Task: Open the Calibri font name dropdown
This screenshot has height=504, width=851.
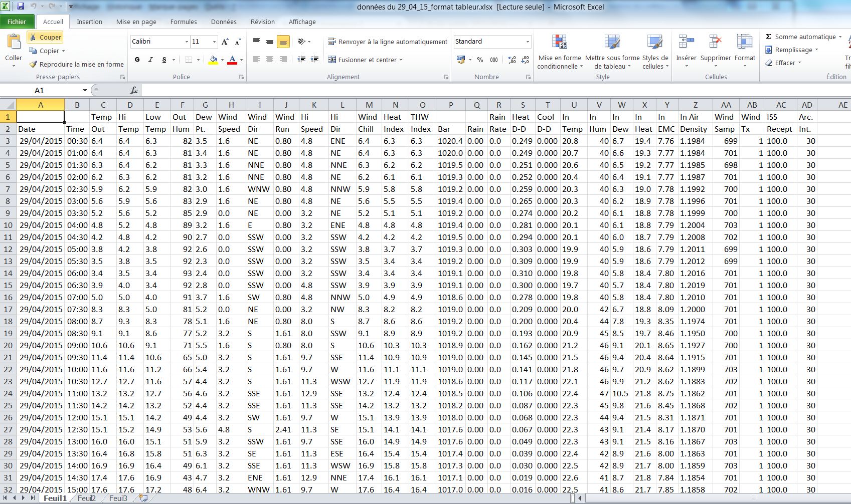Action: (187, 42)
